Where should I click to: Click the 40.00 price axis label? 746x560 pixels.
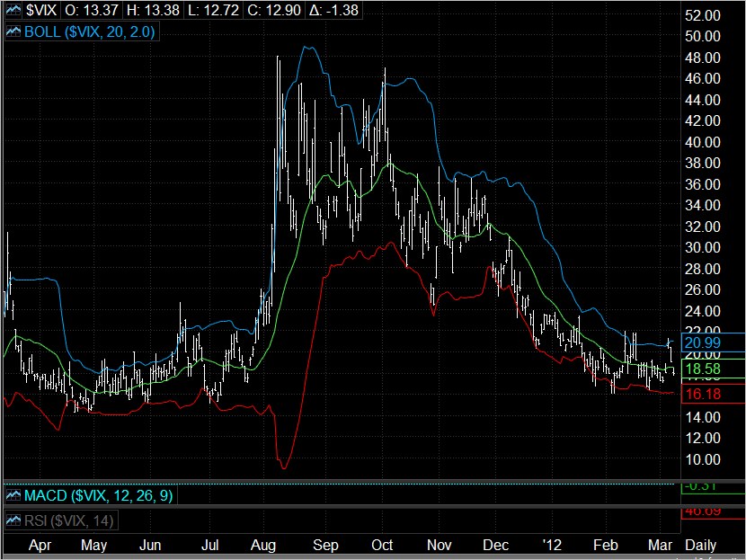click(x=702, y=142)
